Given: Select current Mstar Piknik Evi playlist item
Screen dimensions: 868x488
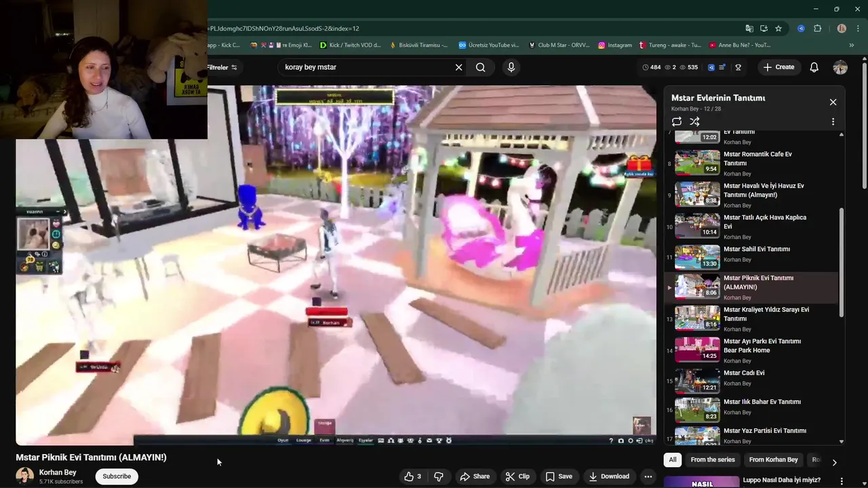Looking at the screenshot, I should click(751, 287).
